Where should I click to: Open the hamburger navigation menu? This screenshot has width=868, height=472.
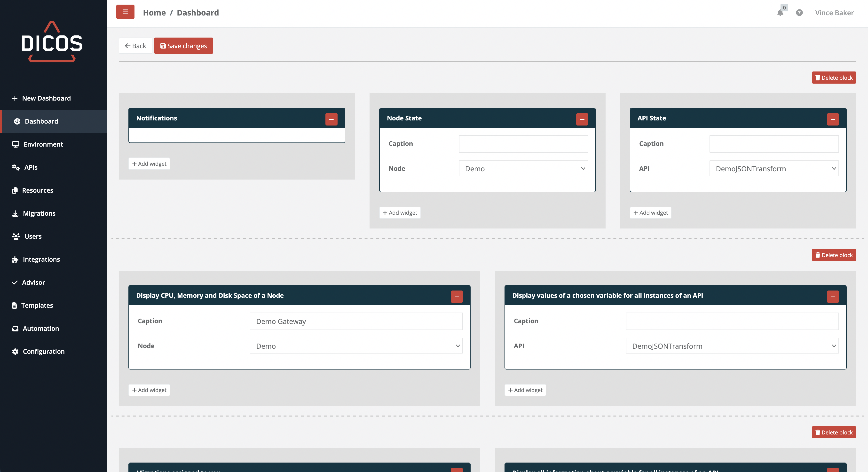click(125, 12)
